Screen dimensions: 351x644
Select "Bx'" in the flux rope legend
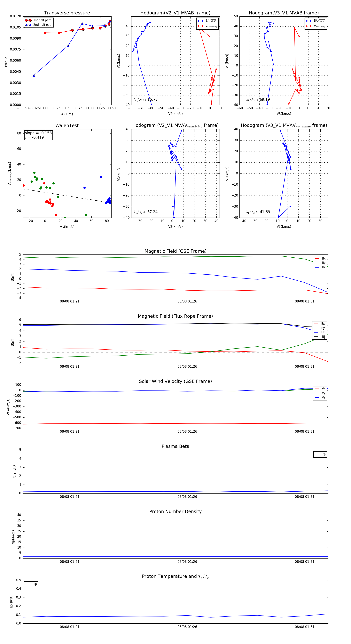[320, 324]
